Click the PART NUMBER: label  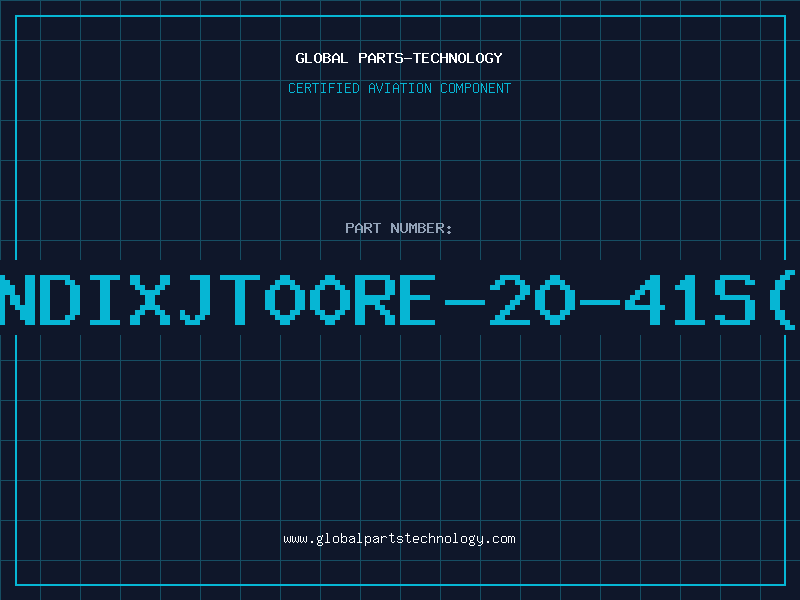pyautogui.click(x=399, y=228)
